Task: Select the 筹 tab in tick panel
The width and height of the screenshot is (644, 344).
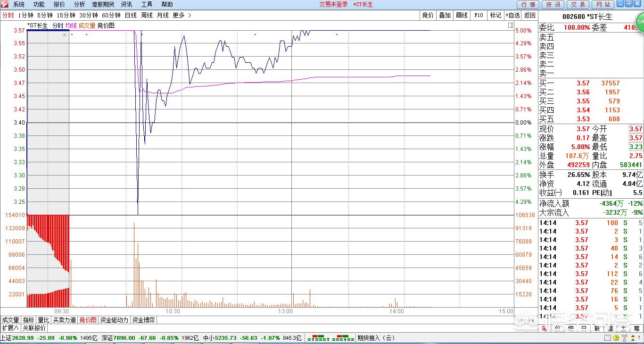Action: 636,328
